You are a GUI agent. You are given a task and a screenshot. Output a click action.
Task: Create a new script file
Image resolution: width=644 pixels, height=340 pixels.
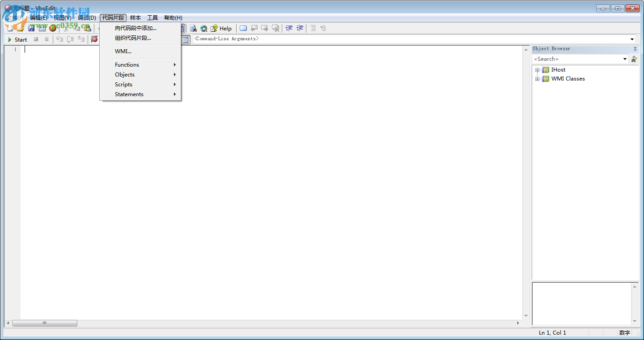click(x=10, y=28)
